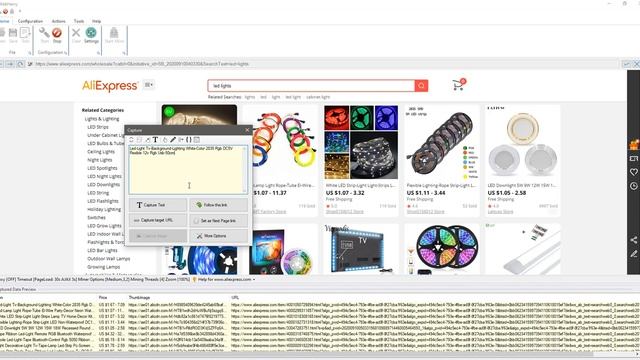This screenshot has height=360, width=640.
Task: Open the Configuration ribbon tab
Action: tap(30, 21)
